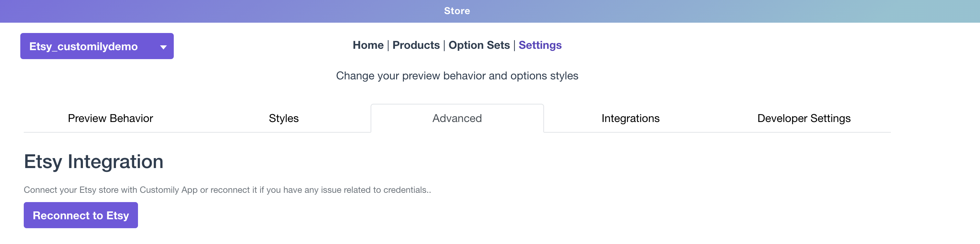980x244 pixels.
Task: Click the separator between Home and Products
Action: point(388,46)
